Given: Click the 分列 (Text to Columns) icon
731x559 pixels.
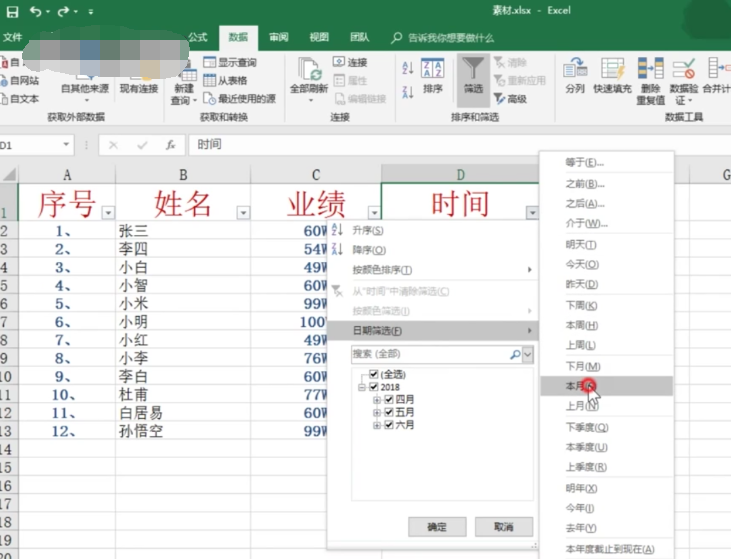Looking at the screenshot, I should [575, 69].
